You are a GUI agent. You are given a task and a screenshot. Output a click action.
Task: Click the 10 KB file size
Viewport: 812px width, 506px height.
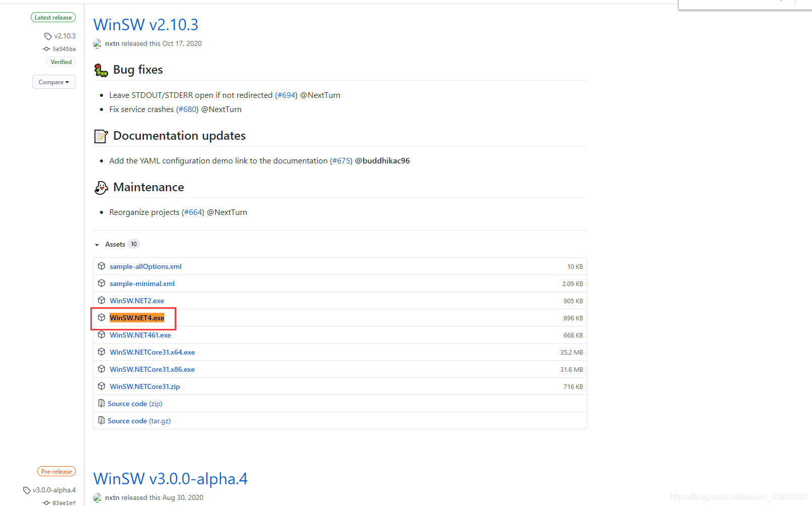tap(575, 267)
